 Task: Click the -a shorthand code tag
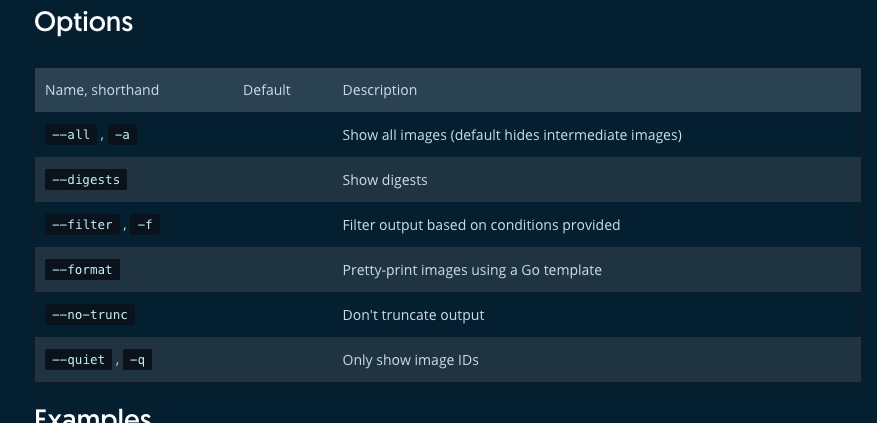tap(123, 135)
